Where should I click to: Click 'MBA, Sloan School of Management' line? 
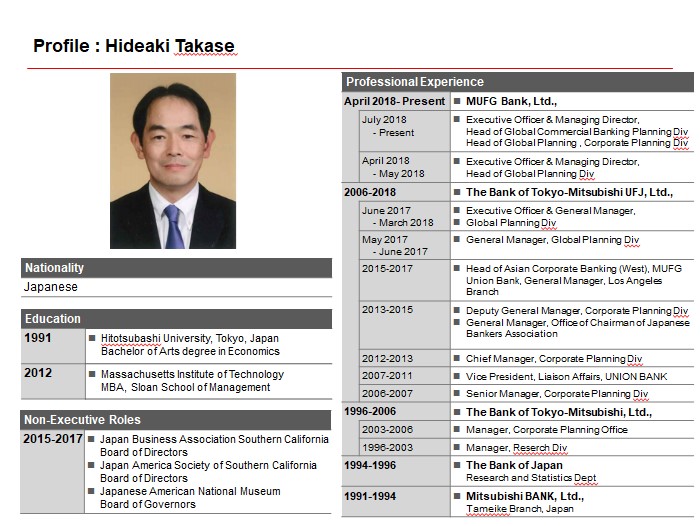coord(185,387)
